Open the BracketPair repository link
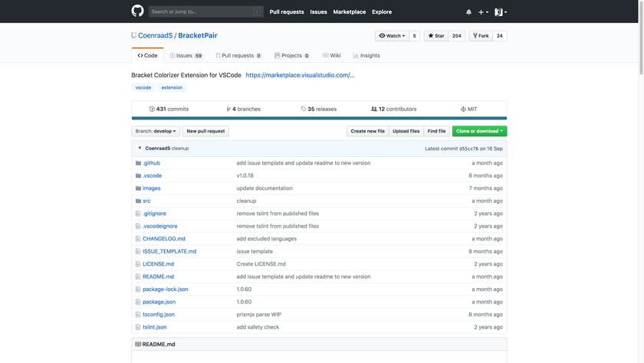The image size is (644, 363). 198,35
